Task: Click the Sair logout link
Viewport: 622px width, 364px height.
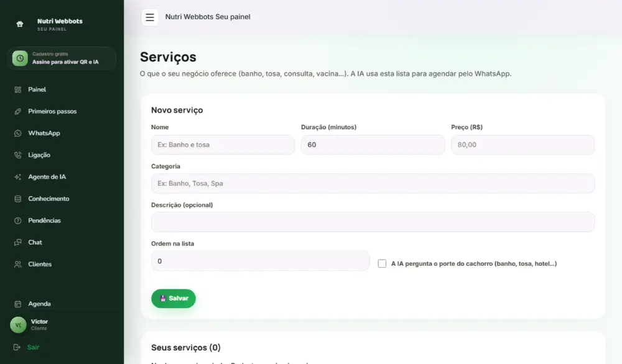Action: pyautogui.click(x=34, y=347)
